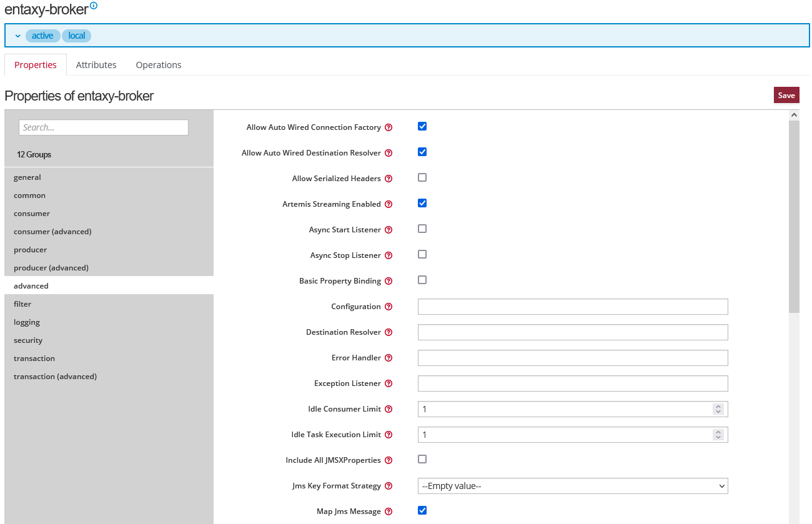Click help icon beside Artemis Streaming Enabled
The height and width of the screenshot is (524, 812).
(x=389, y=204)
